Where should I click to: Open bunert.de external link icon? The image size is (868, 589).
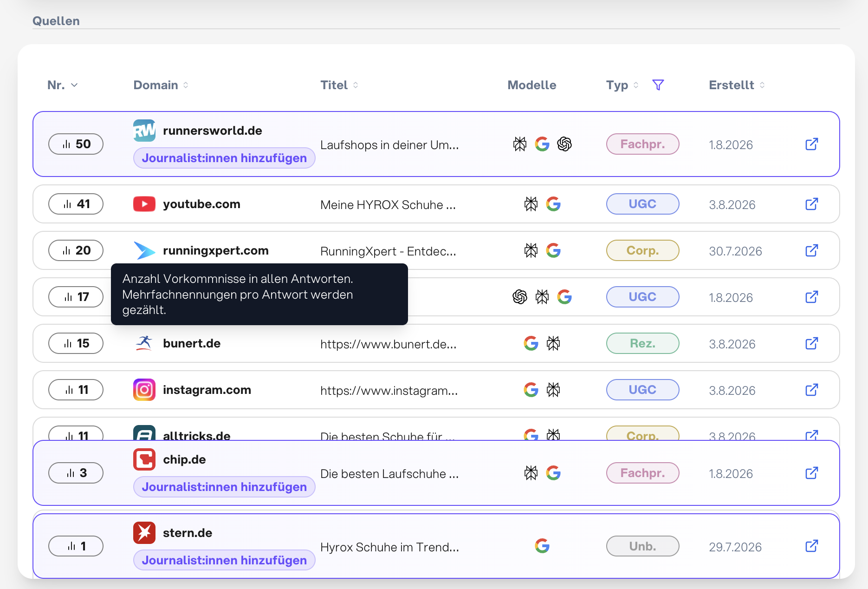tap(811, 343)
